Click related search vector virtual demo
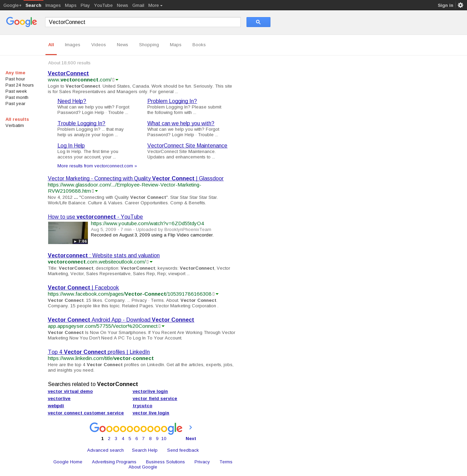 pyautogui.click(x=70, y=391)
